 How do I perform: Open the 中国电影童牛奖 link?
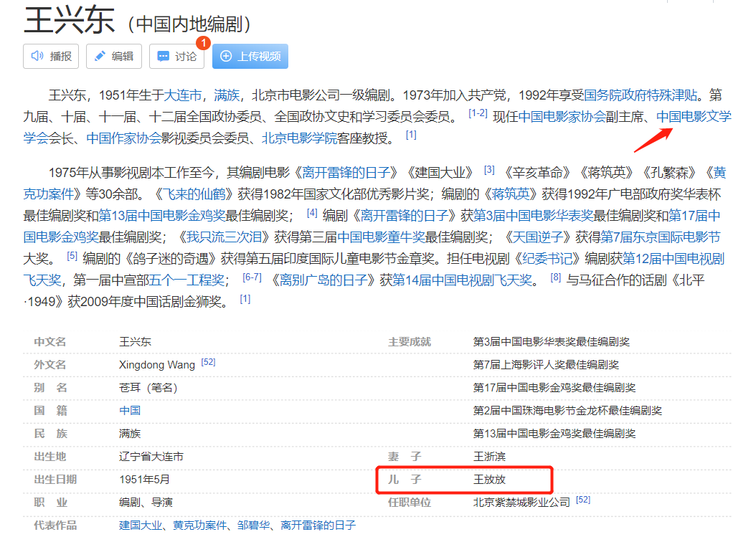tap(381, 237)
